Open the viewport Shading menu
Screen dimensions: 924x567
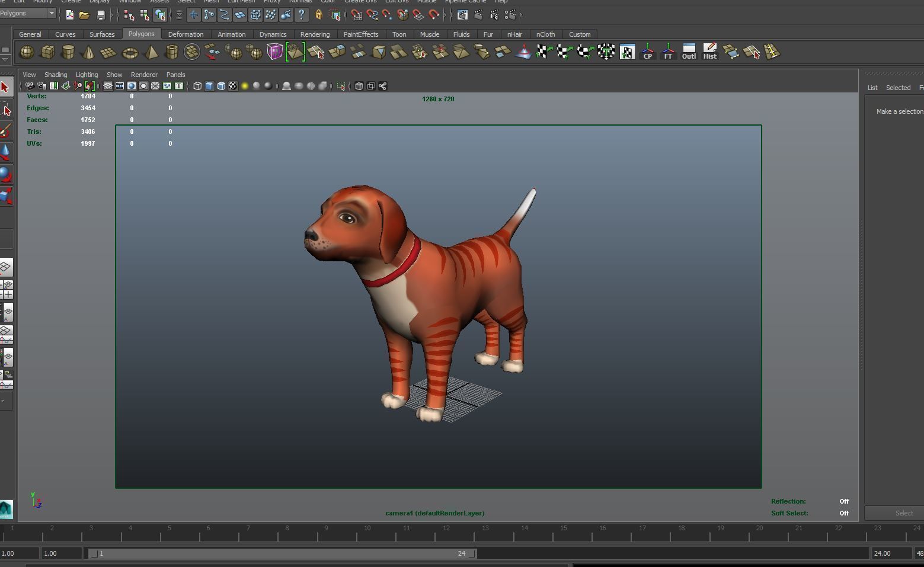(56, 75)
